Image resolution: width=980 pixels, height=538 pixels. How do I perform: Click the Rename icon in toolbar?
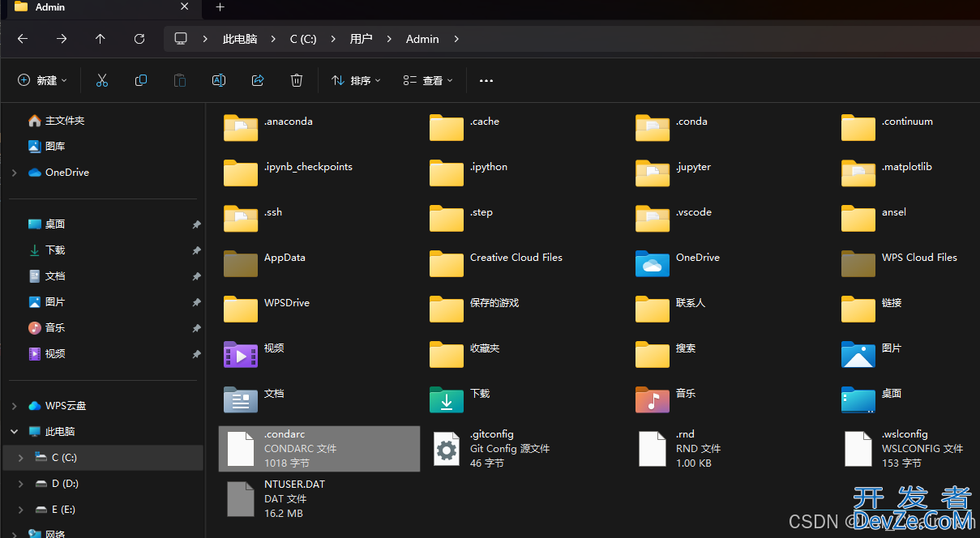219,80
